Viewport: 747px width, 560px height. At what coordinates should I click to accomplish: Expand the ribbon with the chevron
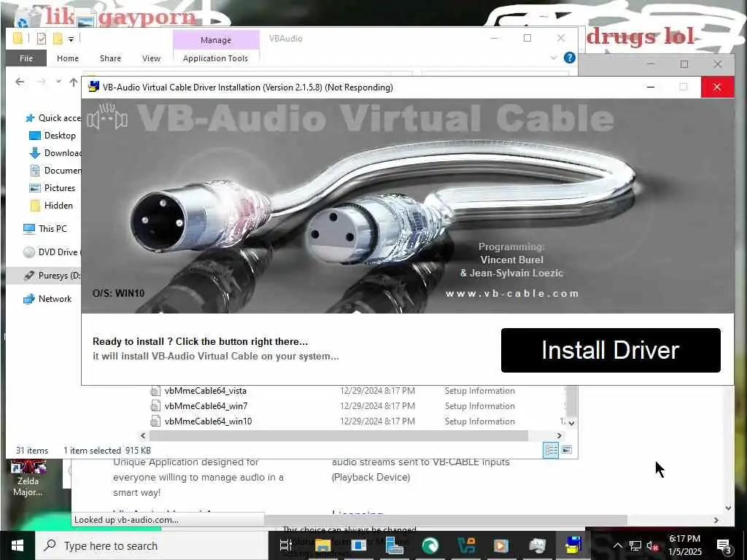pyautogui.click(x=553, y=58)
